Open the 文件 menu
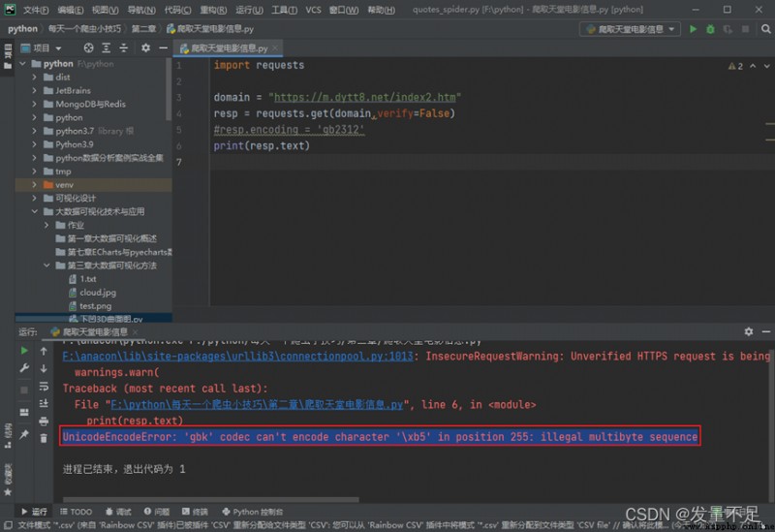The width and height of the screenshot is (775, 532). 36,10
